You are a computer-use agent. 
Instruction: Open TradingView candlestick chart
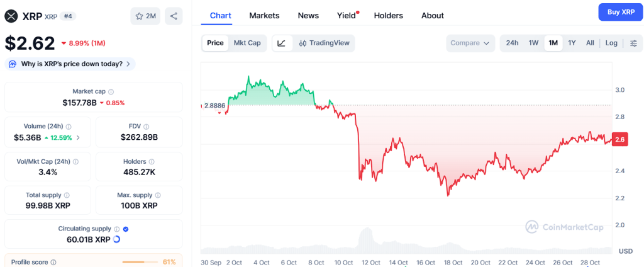pos(324,43)
